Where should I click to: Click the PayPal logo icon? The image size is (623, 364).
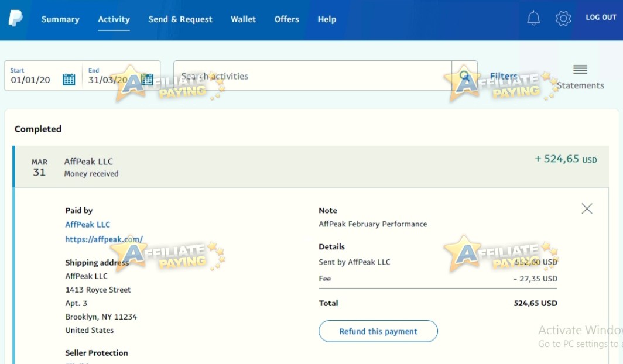pos(15,18)
